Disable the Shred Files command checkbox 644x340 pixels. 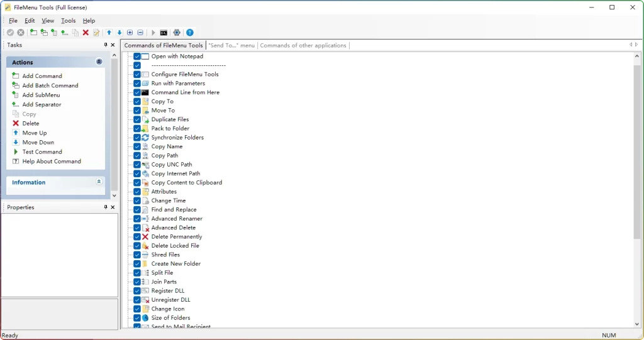[137, 255]
